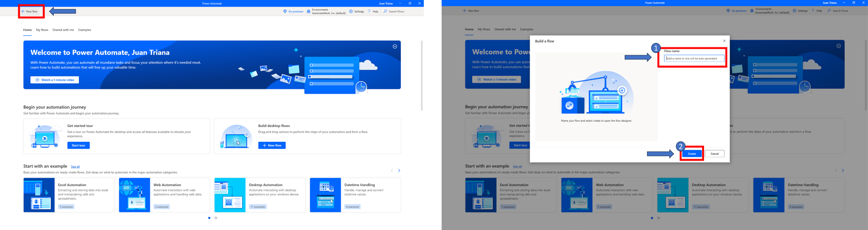Go to Examples tab in right window
Screen dimensions: 868x230
pyautogui.click(x=527, y=29)
